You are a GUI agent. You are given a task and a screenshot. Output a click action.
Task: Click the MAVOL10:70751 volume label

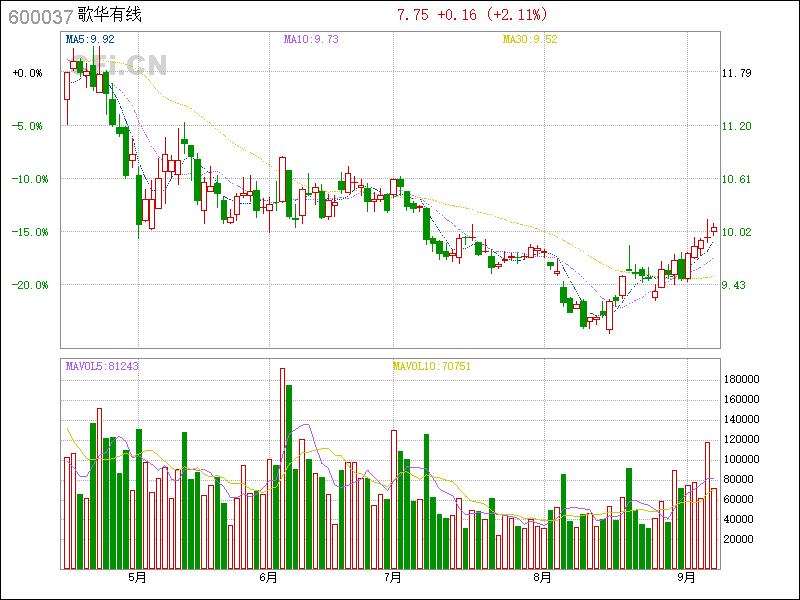[x=432, y=366]
